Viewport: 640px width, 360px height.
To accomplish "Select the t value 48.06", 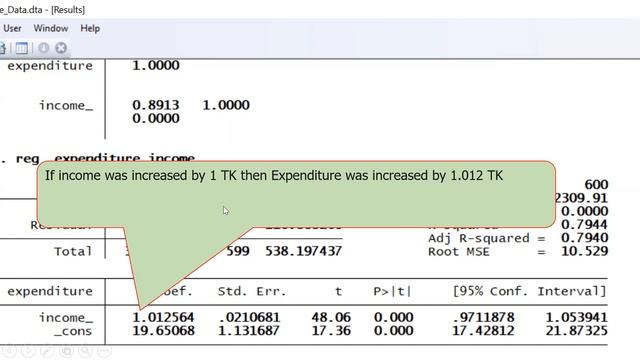I will (331, 317).
